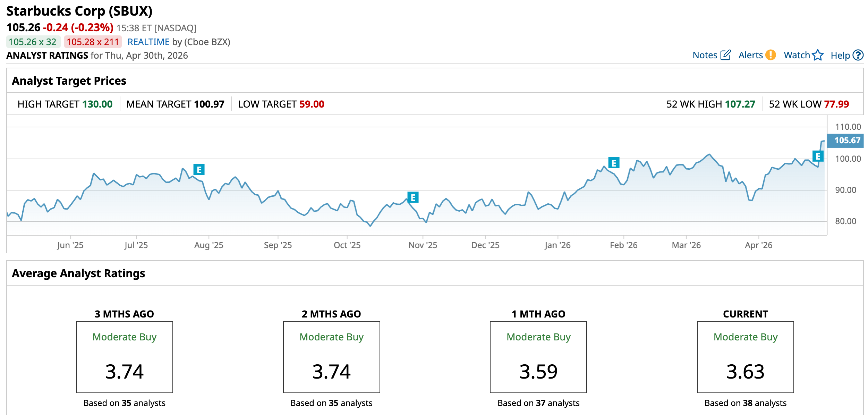Click the 105.67 price label on chart axis

846,141
